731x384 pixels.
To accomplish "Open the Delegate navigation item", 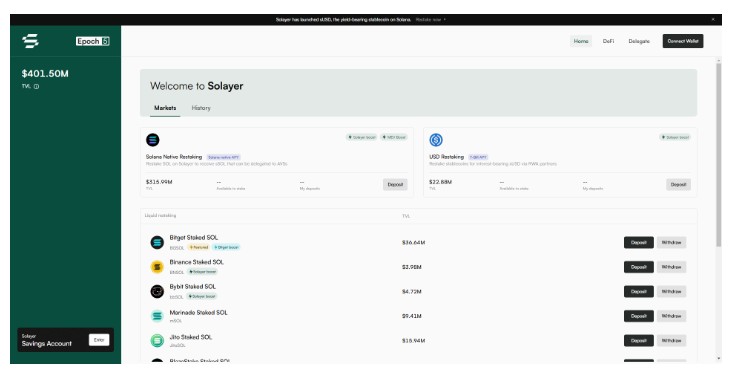I will pos(639,41).
